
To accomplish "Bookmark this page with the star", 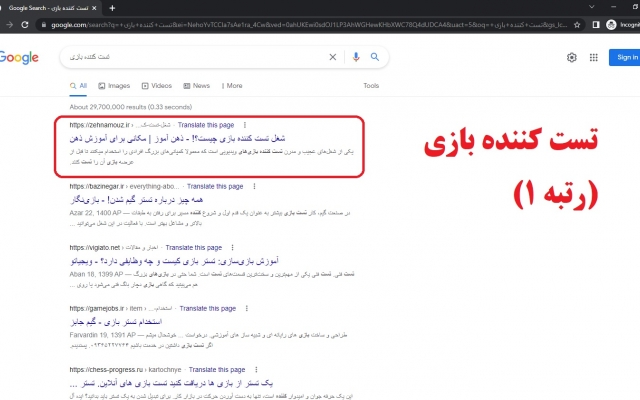I will pyautogui.click(x=577, y=25).
